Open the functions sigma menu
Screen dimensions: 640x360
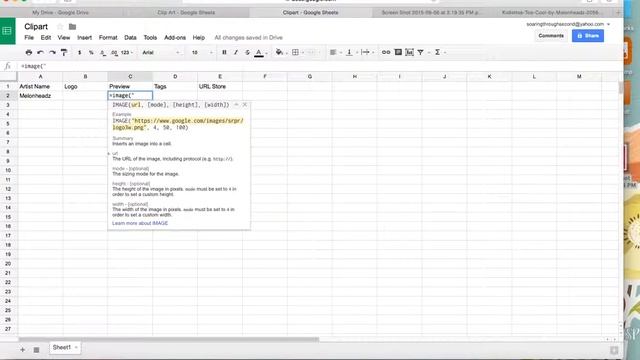point(439,52)
